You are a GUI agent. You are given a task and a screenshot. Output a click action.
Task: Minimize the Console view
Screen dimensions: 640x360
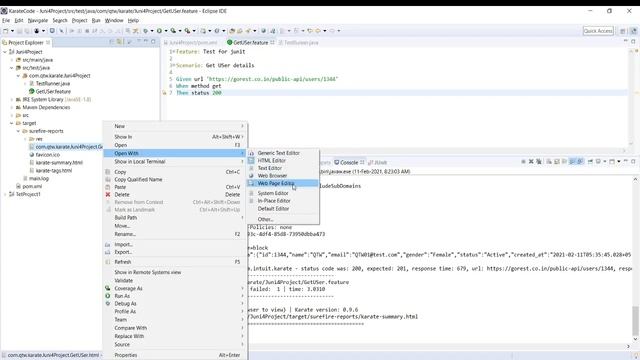point(626,162)
